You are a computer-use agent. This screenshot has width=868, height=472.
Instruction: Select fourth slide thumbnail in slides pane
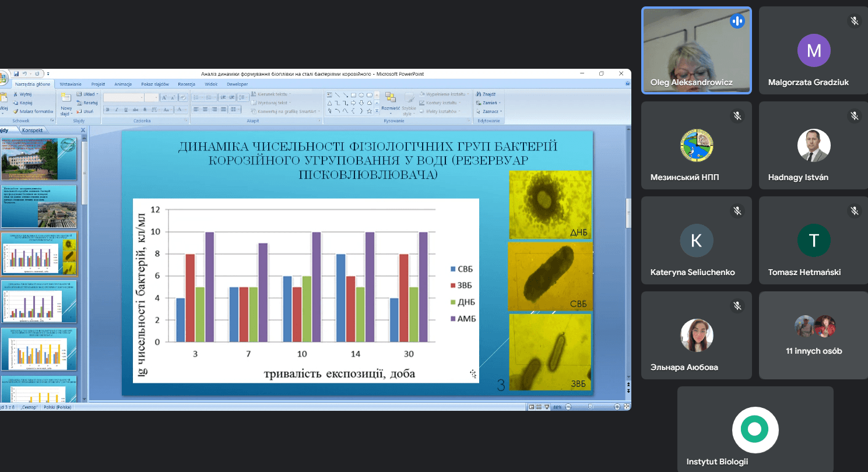click(x=38, y=302)
